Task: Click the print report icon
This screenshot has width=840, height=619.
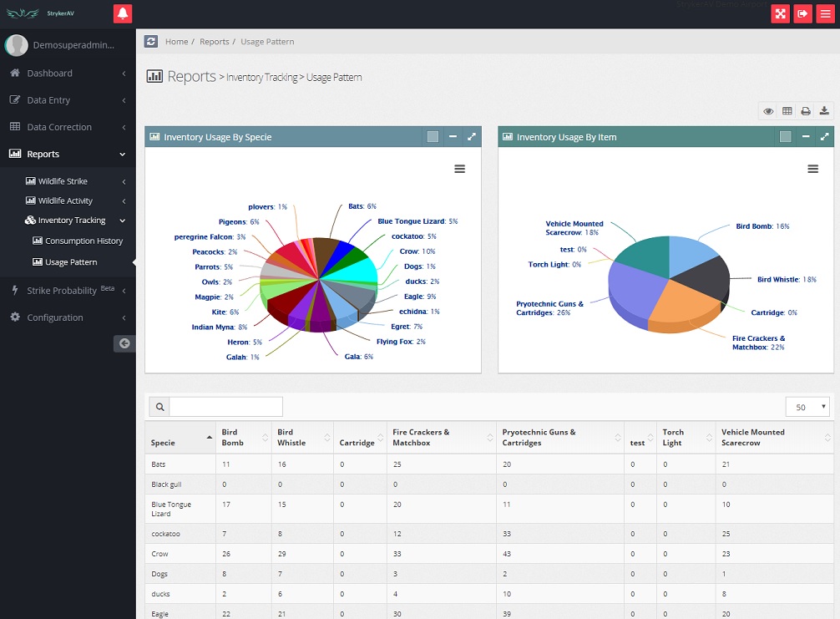Action: point(806,111)
